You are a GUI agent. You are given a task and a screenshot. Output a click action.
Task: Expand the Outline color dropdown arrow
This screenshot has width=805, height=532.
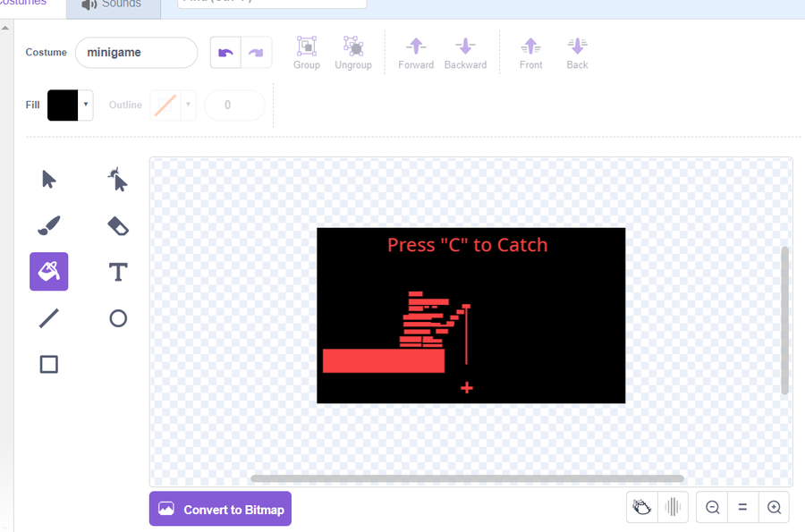coord(189,104)
